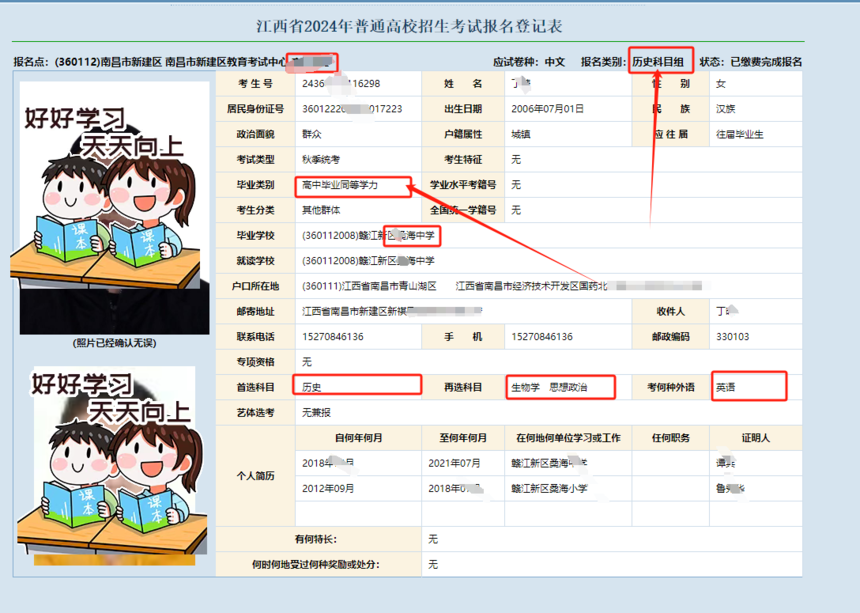Click the 考生特征 label
860x613 pixels.
463,160
